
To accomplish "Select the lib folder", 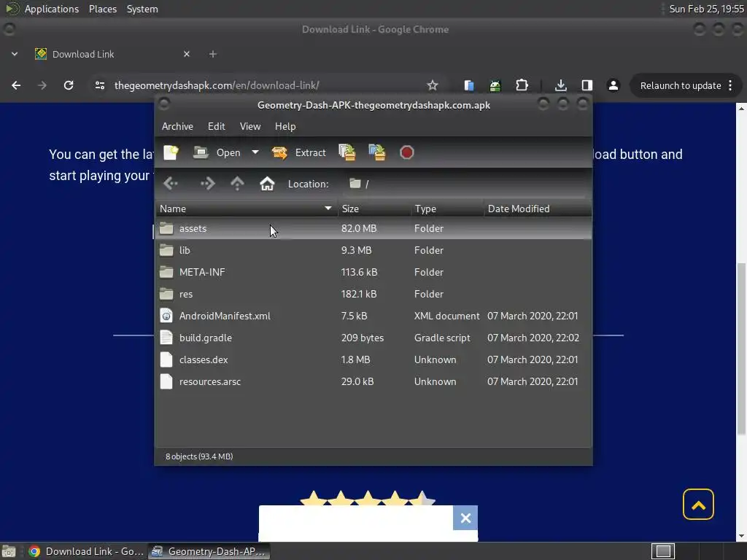I will tap(373, 251).
